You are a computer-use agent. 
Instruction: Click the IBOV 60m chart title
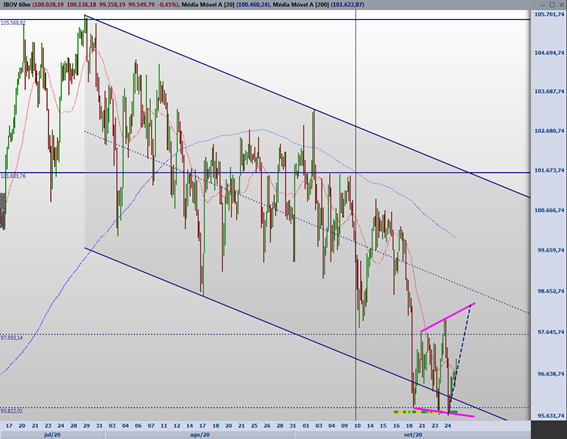(x=17, y=5)
